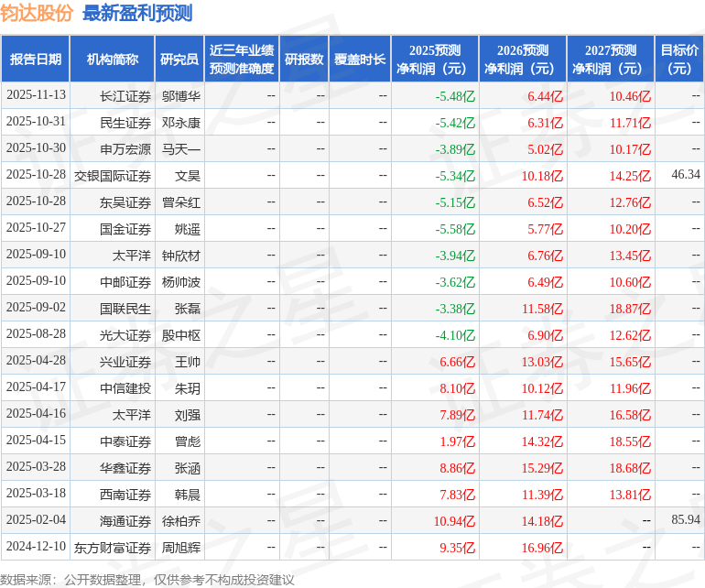705x588 pixels.
Task: Click the date 2024-12-10
Action: click(36, 546)
